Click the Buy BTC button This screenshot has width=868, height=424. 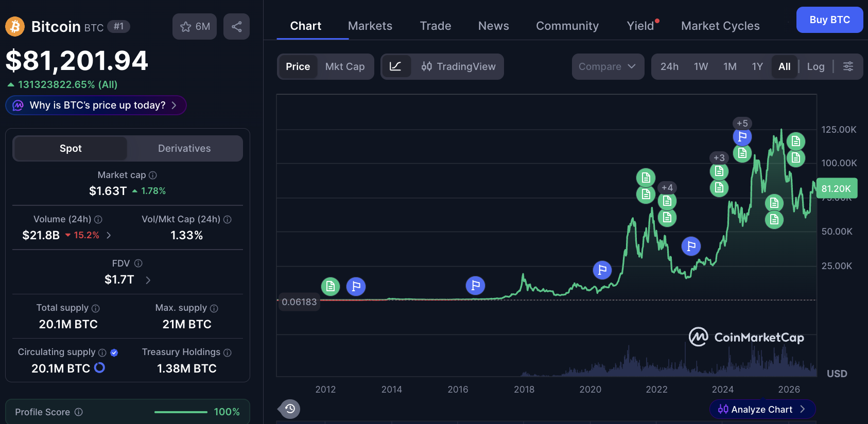pyautogui.click(x=829, y=20)
